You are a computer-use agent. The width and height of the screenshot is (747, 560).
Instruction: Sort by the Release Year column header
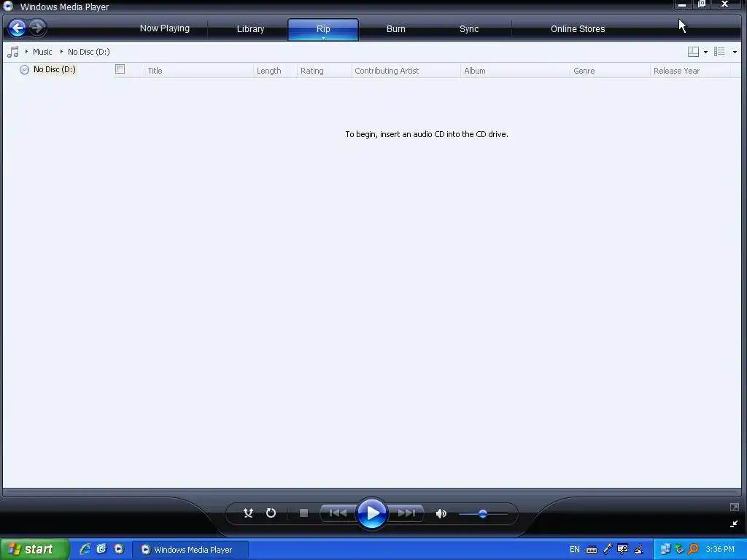pyautogui.click(x=690, y=71)
